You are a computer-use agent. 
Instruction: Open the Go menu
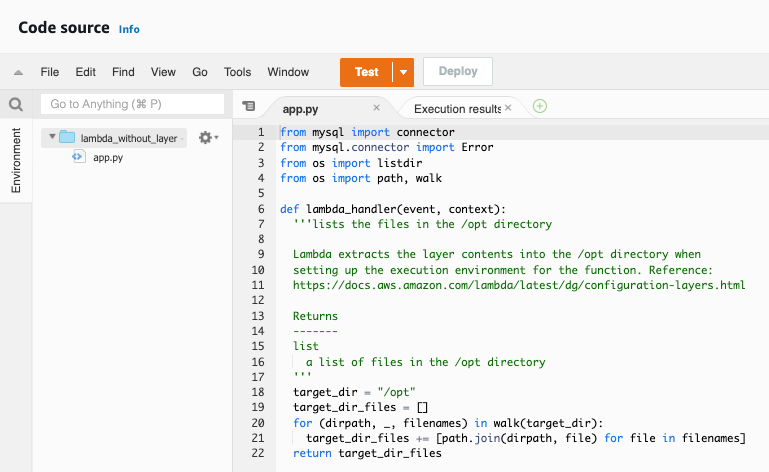(200, 72)
